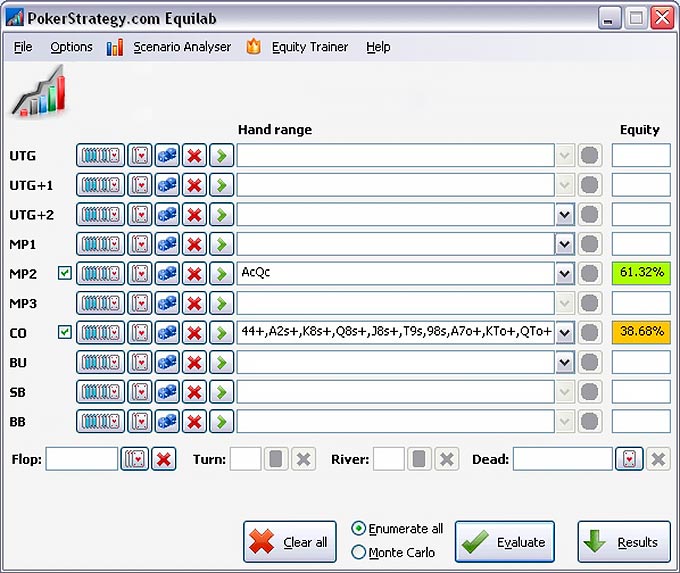Click the random dice icon for CO
Image resolution: width=680 pixels, height=573 pixels.
[166, 332]
